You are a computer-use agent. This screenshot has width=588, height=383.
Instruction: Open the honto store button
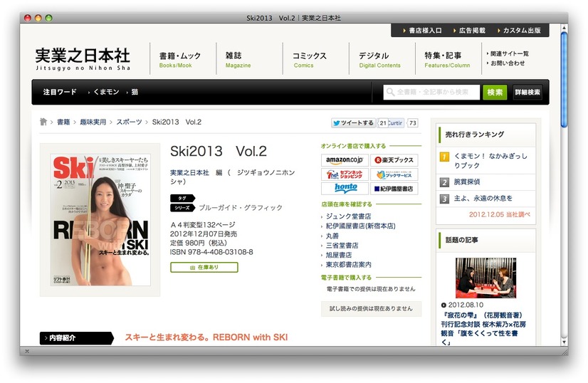(x=345, y=189)
